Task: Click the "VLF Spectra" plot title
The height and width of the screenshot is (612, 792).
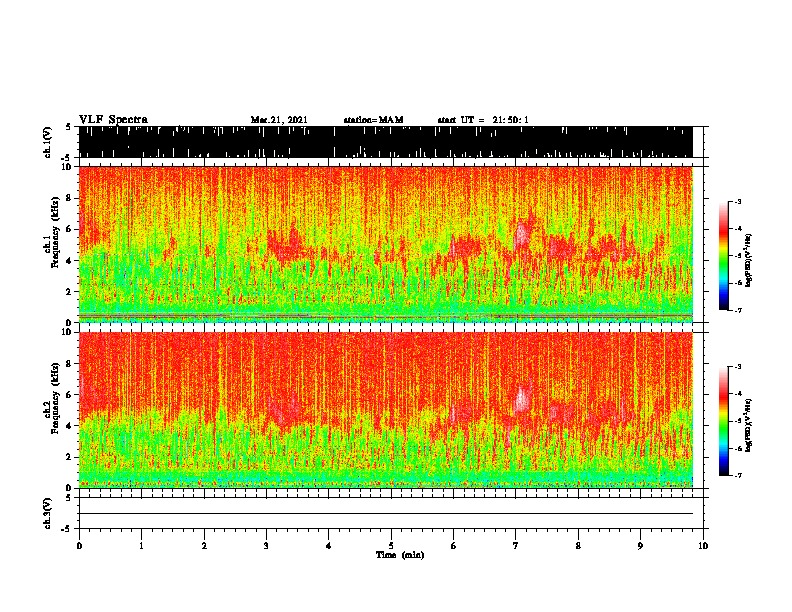Action: [x=113, y=120]
